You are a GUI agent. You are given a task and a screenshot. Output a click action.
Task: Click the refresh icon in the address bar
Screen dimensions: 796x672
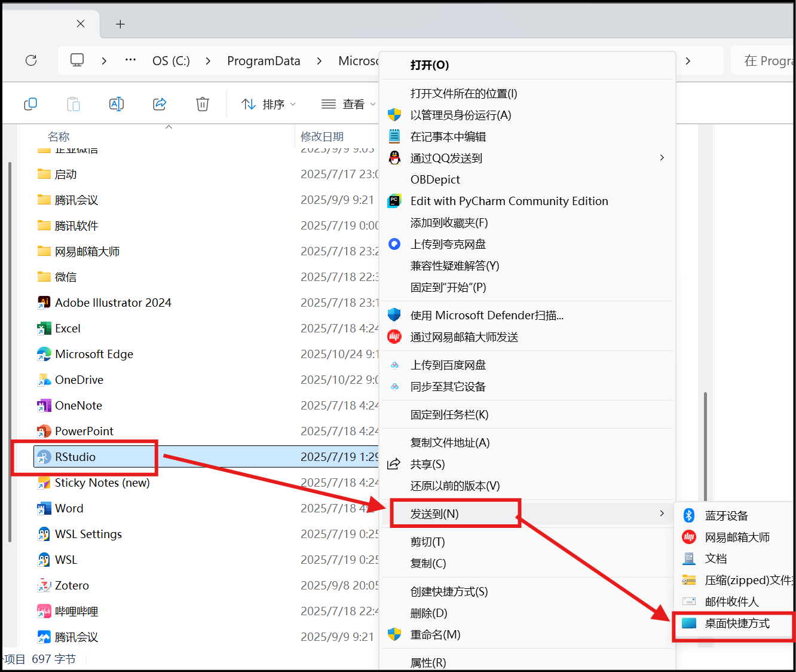click(31, 60)
